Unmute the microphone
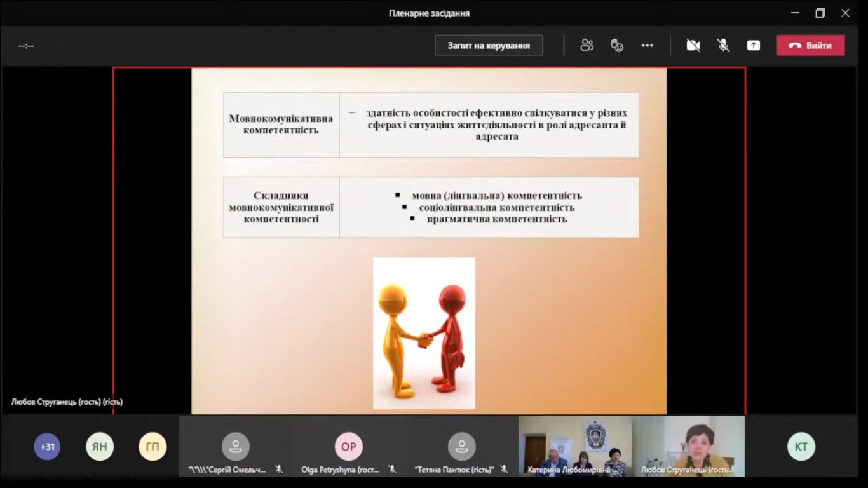This screenshot has height=488, width=868. [723, 46]
